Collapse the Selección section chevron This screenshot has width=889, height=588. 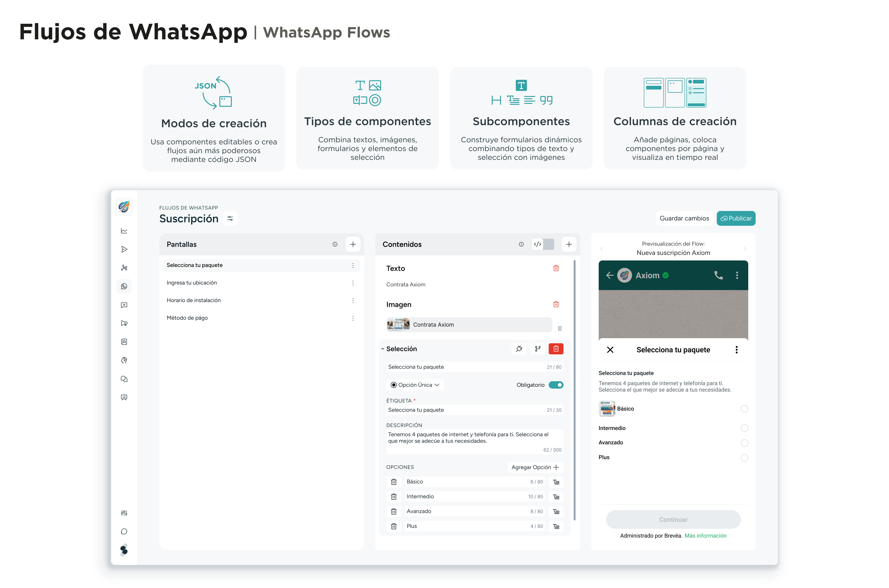point(382,349)
